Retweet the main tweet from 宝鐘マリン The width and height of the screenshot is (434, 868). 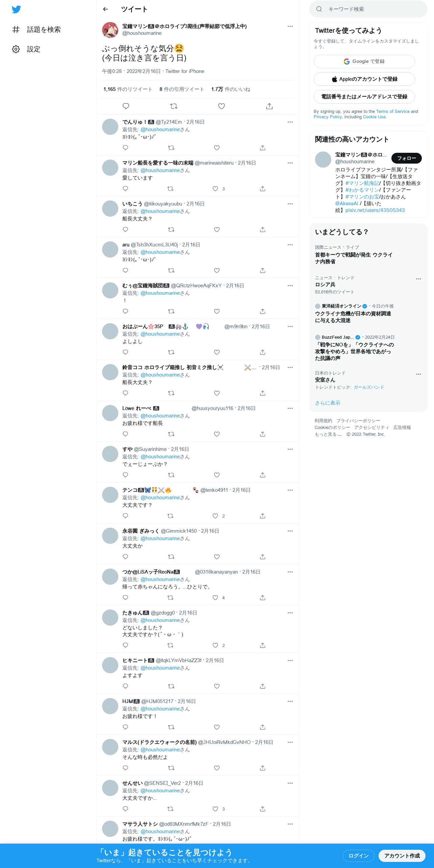(x=174, y=106)
